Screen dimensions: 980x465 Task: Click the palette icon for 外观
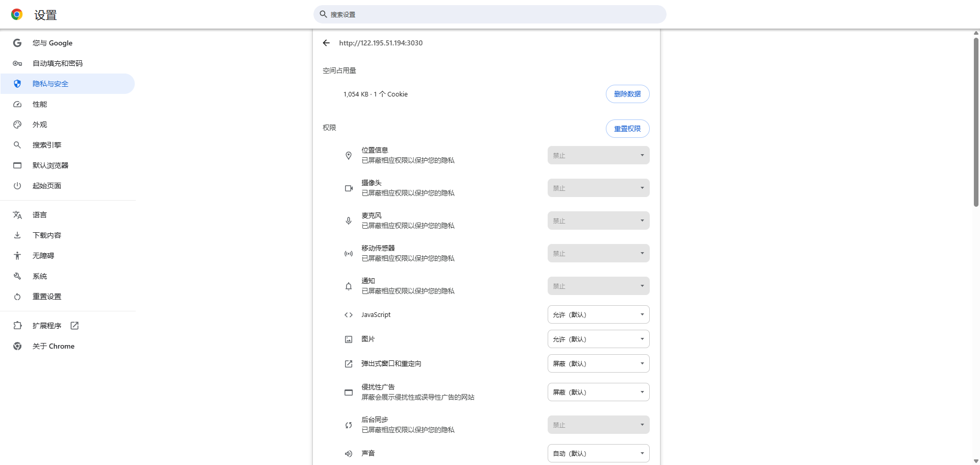click(x=17, y=125)
